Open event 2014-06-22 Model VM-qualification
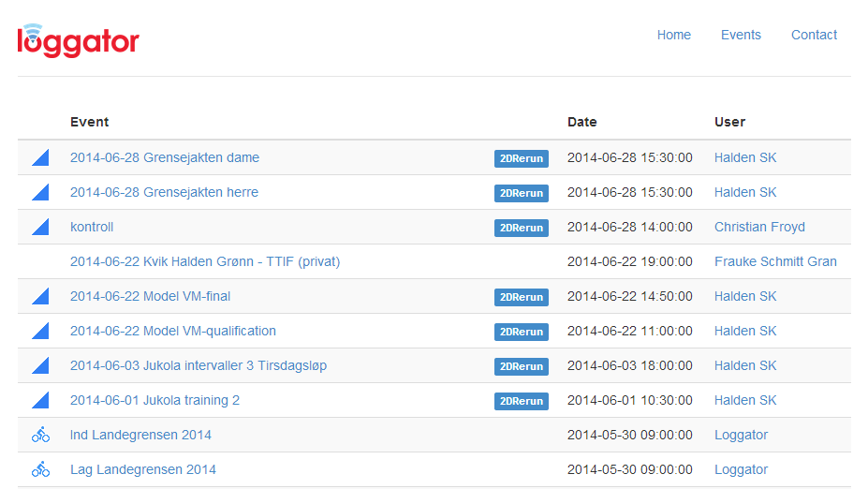This screenshot has width=868, height=489. pos(172,332)
